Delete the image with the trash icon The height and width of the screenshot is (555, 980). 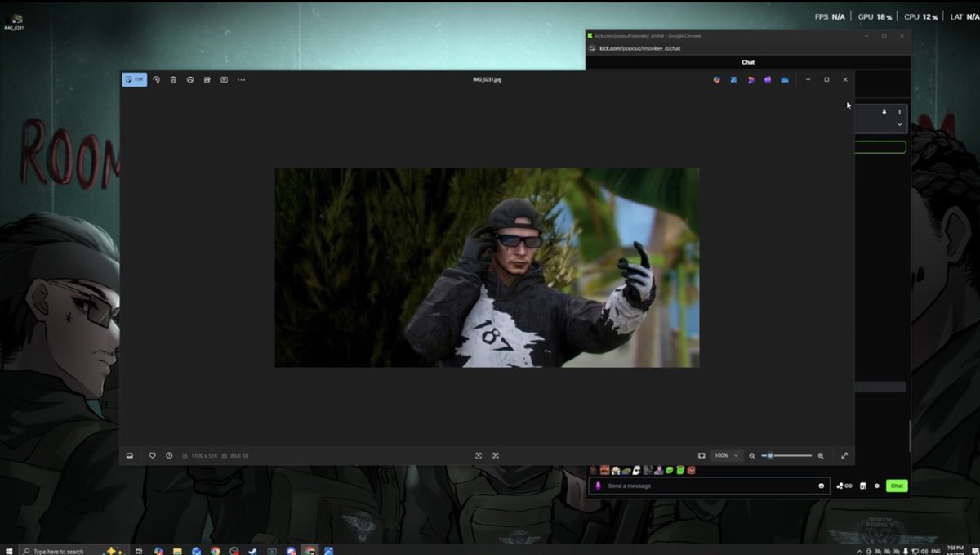[x=173, y=79]
